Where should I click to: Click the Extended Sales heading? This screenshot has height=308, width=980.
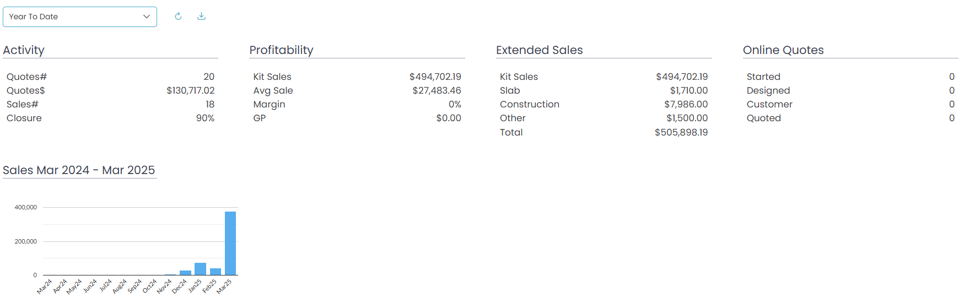click(539, 50)
